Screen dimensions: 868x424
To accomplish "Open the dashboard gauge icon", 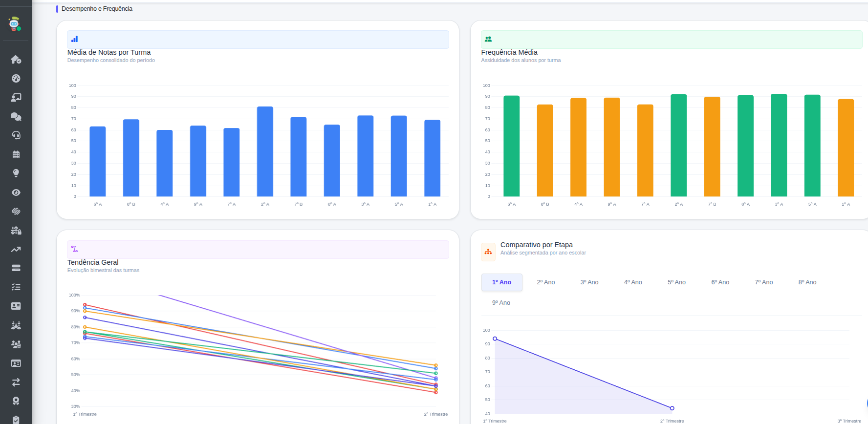I will click(16, 78).
